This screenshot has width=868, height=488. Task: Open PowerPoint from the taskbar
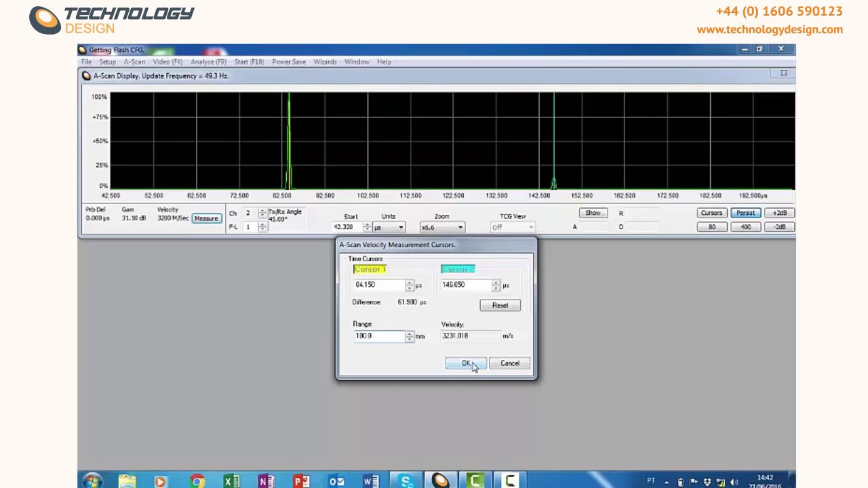301,481
